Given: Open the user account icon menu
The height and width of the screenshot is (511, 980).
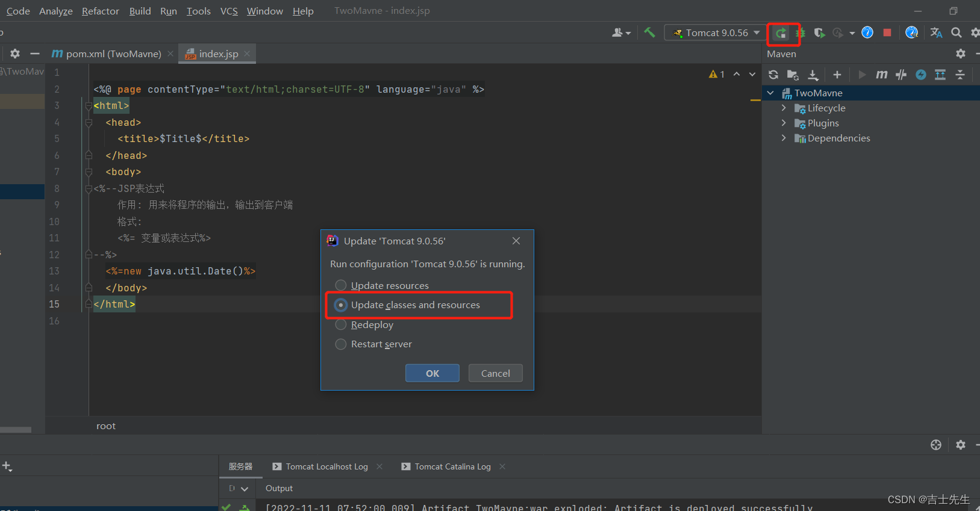Looking at the screenshot, I should [621, 33].
